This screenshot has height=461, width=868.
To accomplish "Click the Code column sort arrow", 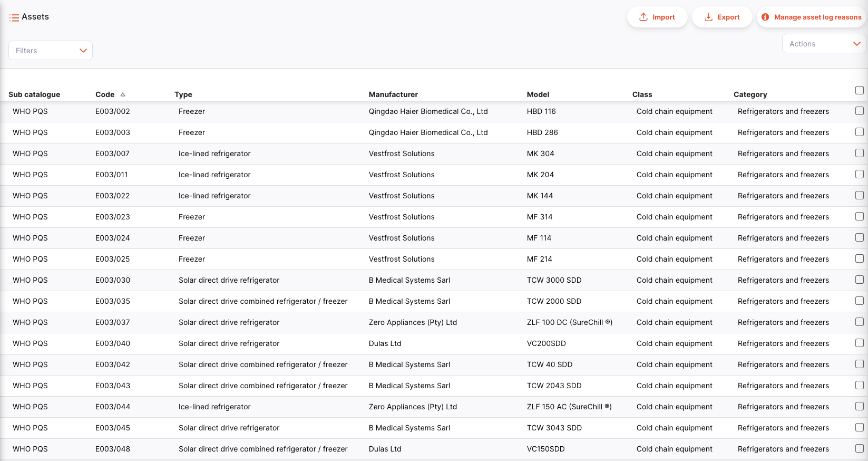I will 123,94.
